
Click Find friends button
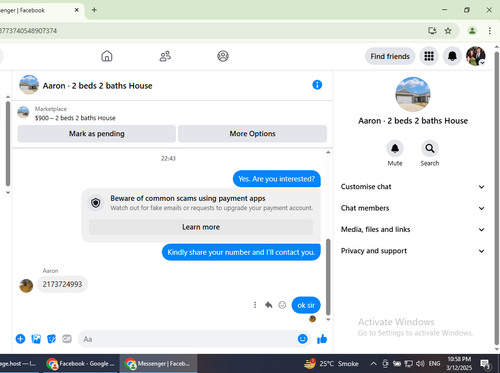coord(390,56)
